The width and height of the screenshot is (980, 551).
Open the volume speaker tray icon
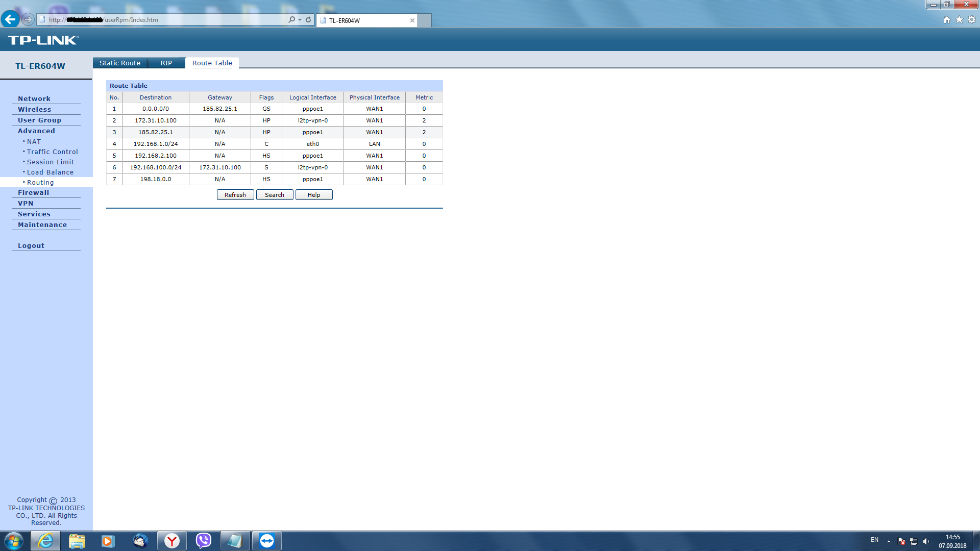coord(926,541)
